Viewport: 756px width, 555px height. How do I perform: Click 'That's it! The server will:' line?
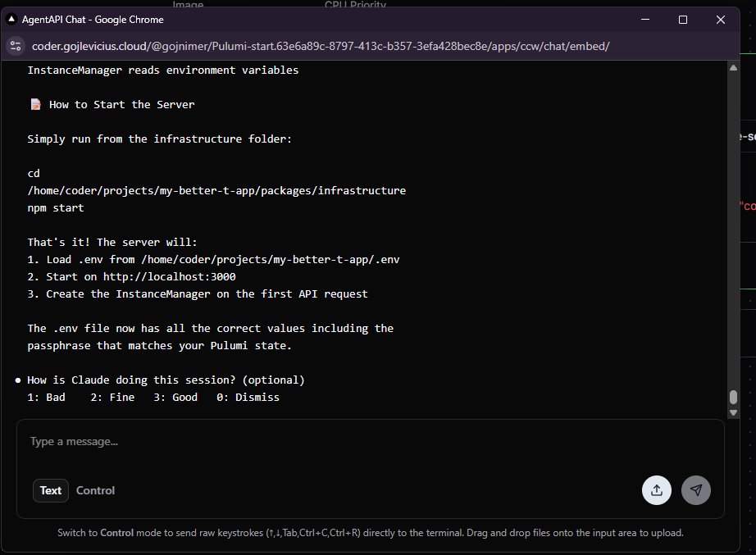pos(112,242)
